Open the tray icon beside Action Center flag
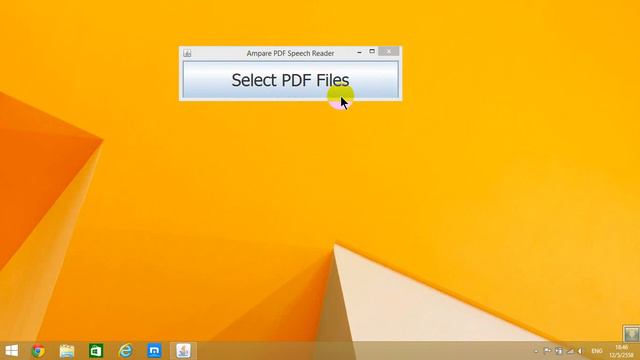 (559, 351)
